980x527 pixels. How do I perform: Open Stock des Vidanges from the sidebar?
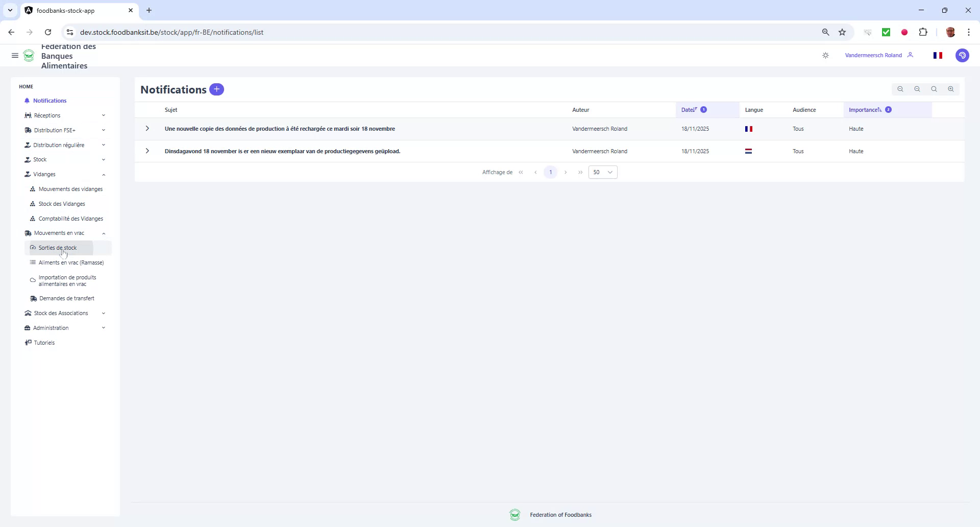coord(62,203)
